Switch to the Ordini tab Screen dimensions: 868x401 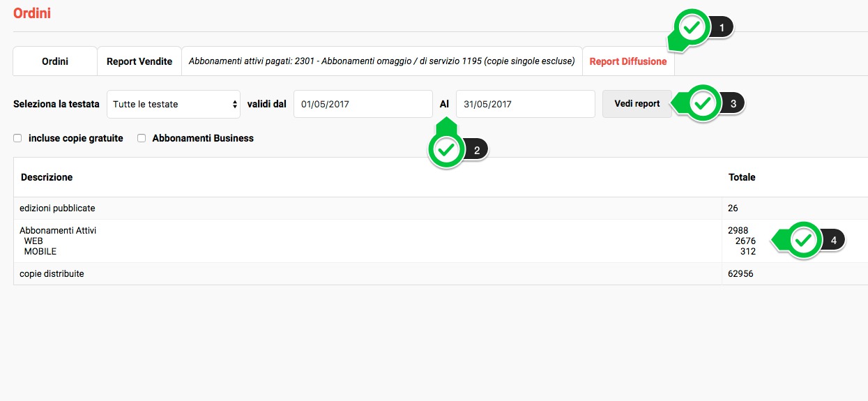pos(55,61)
